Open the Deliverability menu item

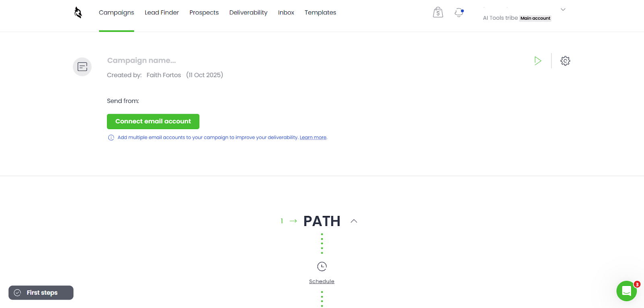[248, 13]
